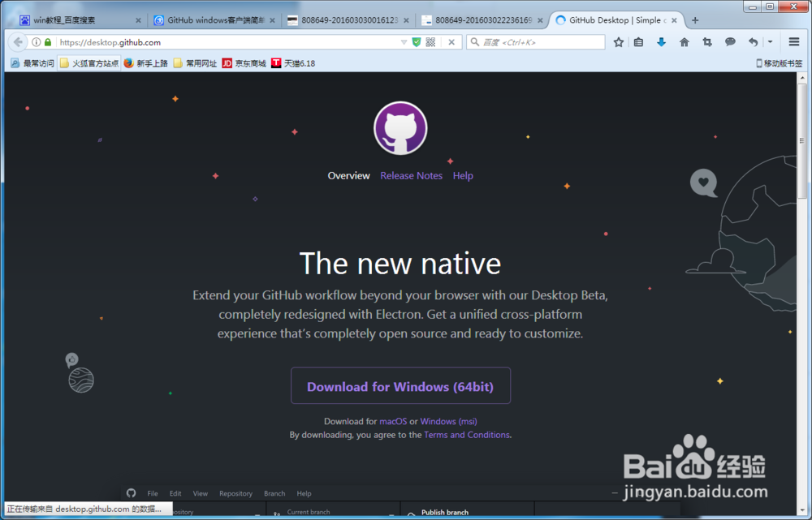Image resolution: width=812 pixels, height=520 pixels.
Task: Go to home page via house icon
Action: click(684, 42)
